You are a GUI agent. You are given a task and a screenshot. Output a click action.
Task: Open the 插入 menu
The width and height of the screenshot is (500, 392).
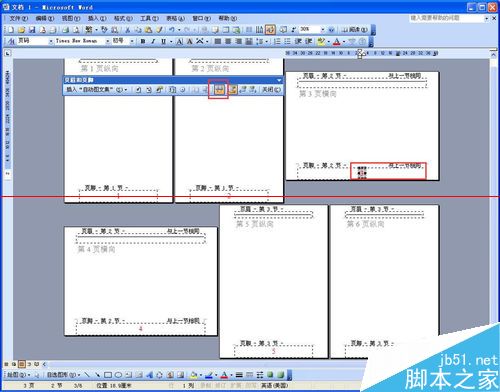click(x=97, y=18)
